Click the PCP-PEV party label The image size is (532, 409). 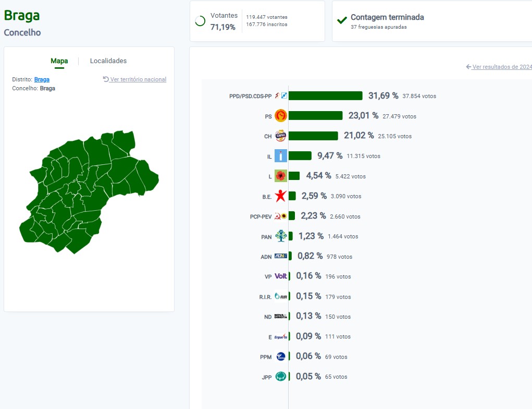(x=261, y=216)
